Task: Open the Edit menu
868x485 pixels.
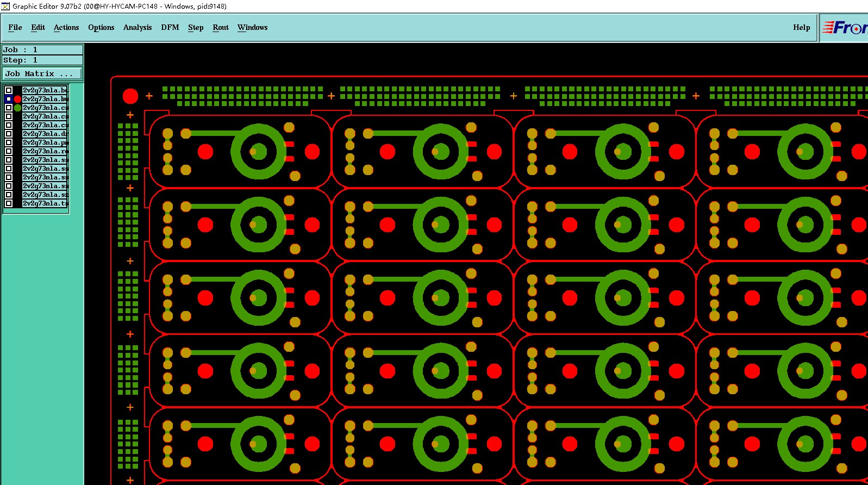Action: (x=38, y=27)
